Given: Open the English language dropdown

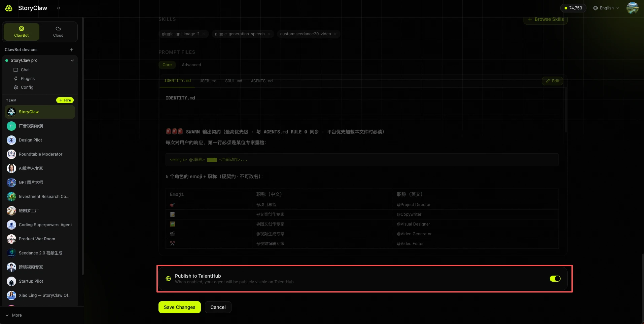Looking at the screenshot, I should pyautogui.click(x=606, y=8).
